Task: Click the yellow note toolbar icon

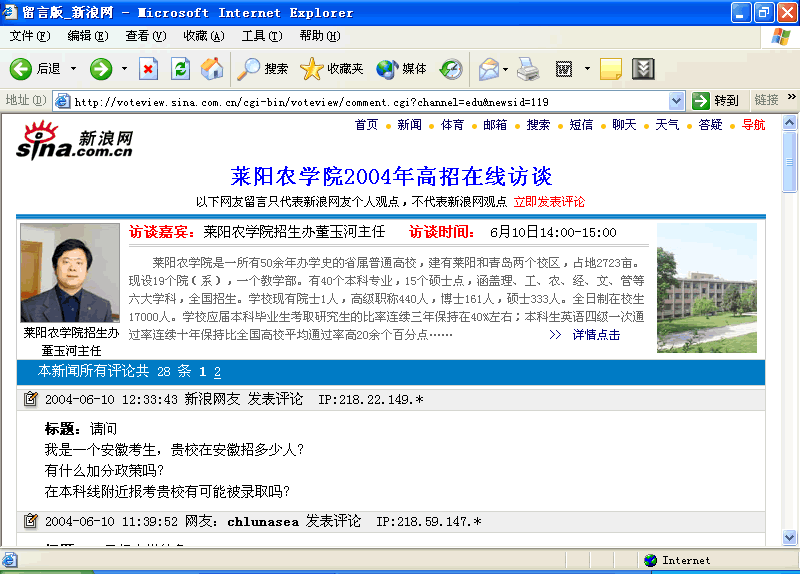Action: [610, 69]
